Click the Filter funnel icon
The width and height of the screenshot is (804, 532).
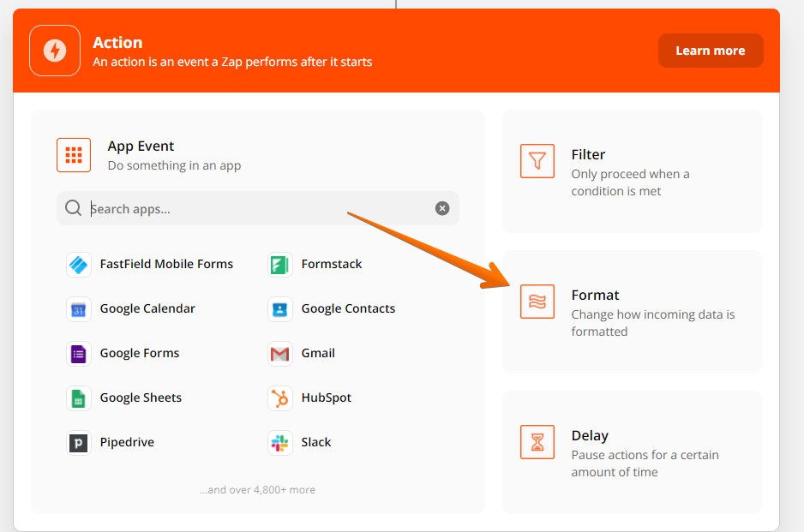537,161
